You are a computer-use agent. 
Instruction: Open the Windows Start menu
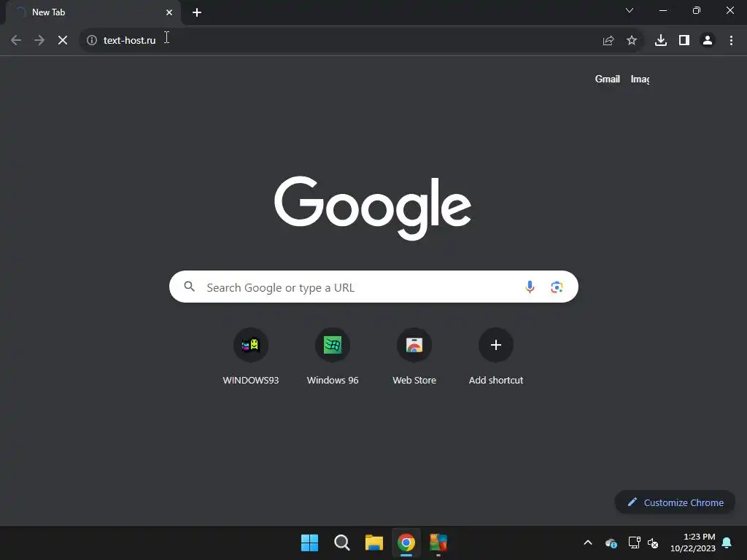coord(309,542)
